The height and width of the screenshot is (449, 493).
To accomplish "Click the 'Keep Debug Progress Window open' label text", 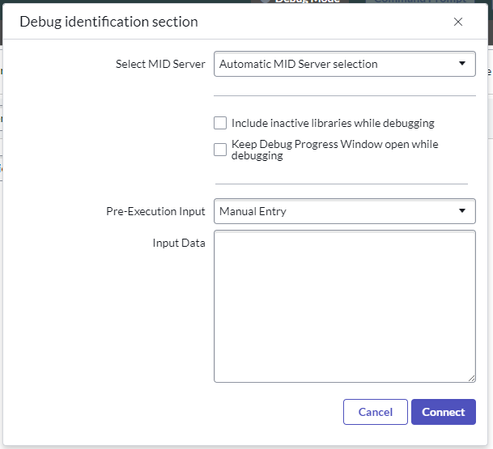I will tap(335, 150).
